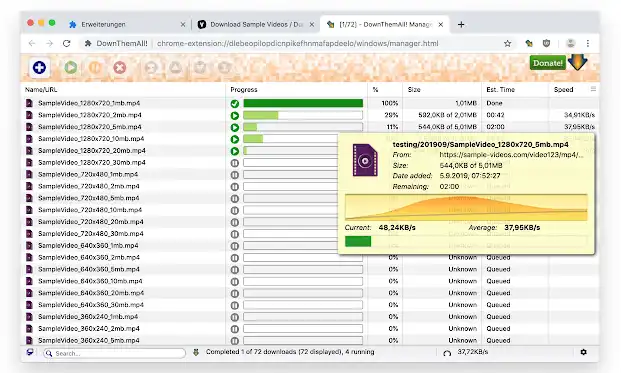Click running icon of SampleVideo_1280x720_10mb.mp4

pyautogui.click(x=234, y=139)
